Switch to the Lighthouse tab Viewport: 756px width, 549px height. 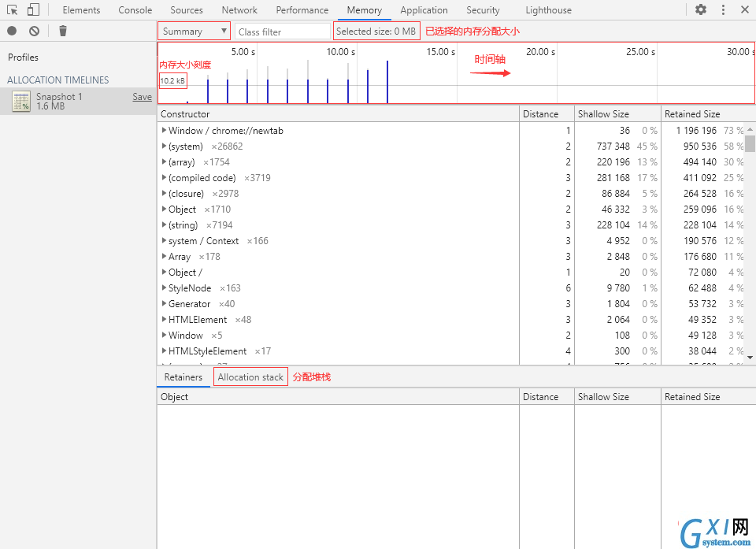click(x=548, y=10)
